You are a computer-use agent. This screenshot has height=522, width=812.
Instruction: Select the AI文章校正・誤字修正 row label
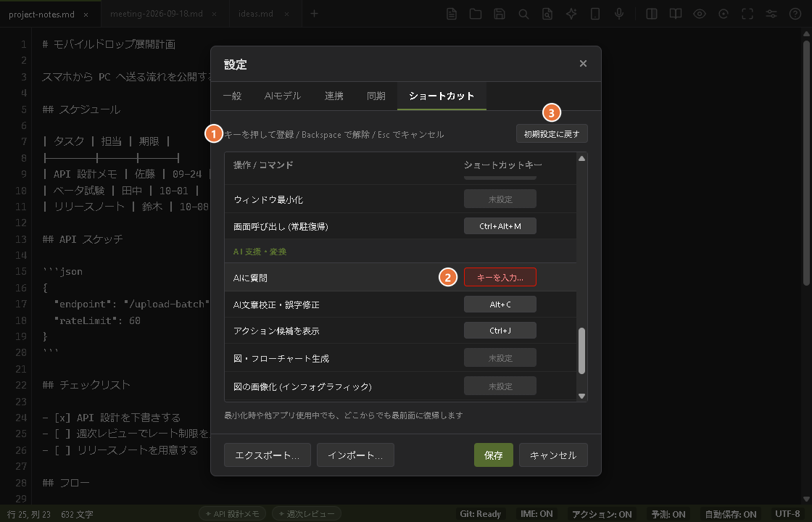pyautogui.click(x=276, y=304)
